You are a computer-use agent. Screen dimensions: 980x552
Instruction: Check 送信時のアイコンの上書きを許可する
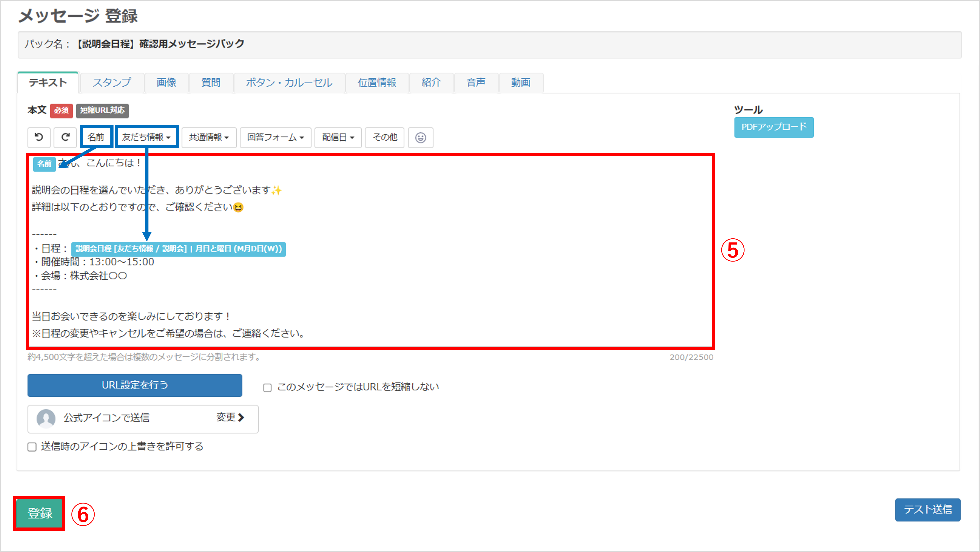coord(32,447)
